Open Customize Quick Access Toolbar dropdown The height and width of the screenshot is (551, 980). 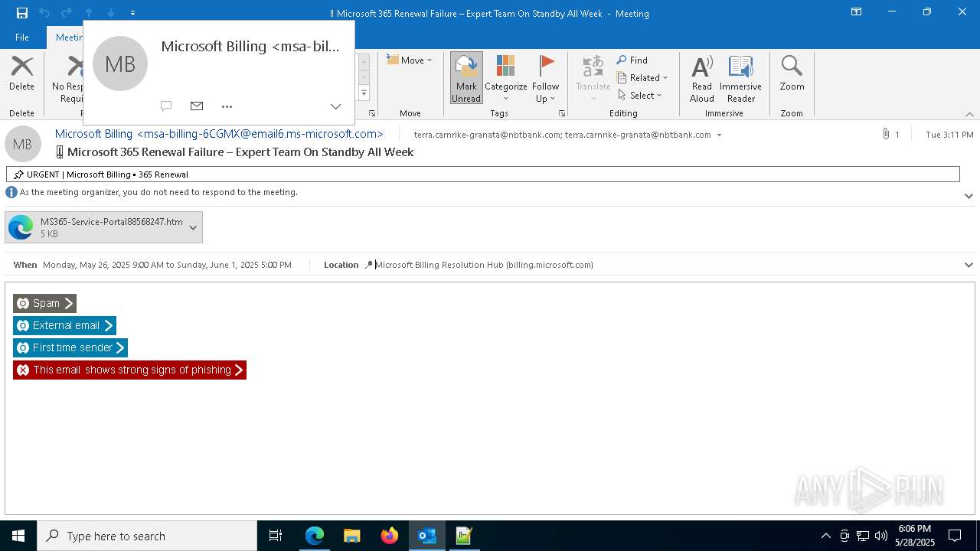click(132, 12)
